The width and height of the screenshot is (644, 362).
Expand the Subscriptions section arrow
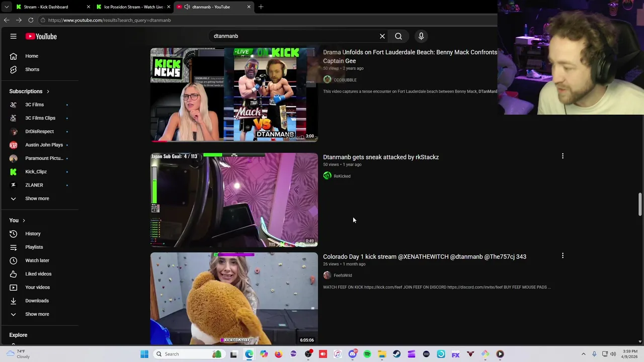coord(48,92)
